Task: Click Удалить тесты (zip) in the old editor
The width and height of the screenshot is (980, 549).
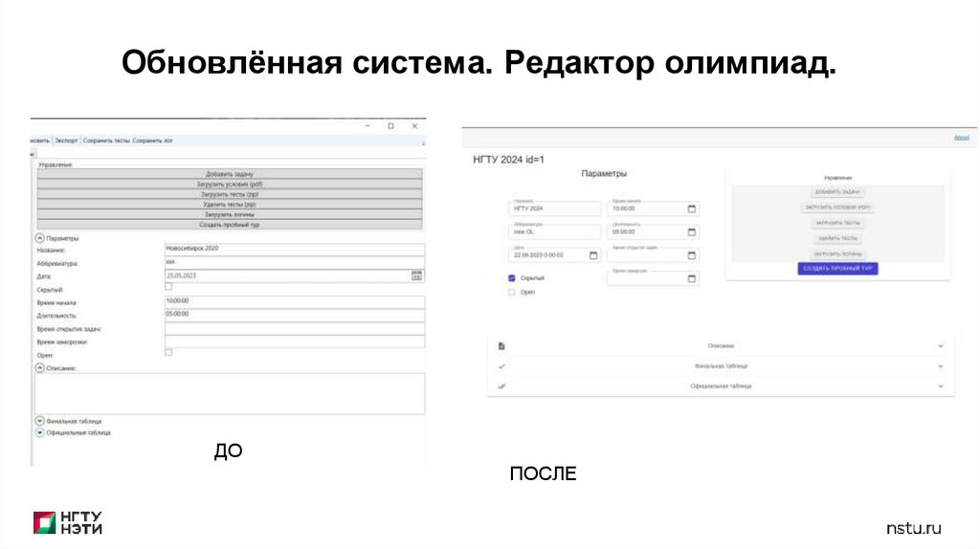Action: click(x=230, y=205)
